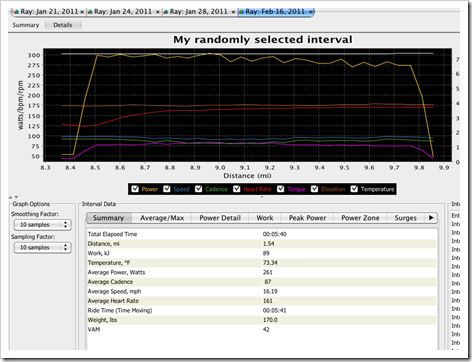
Task: Select the Work, kJ row
Action: pyautogui.click(x=262, y=253)
